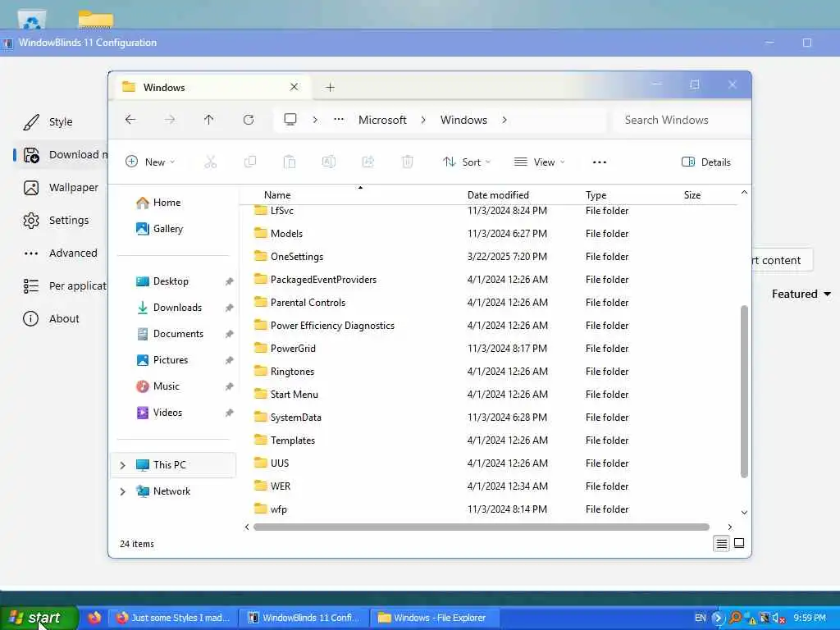This screenshot has height=630, width=840.
Task: Click the XP start button
Action: (38, 618)
